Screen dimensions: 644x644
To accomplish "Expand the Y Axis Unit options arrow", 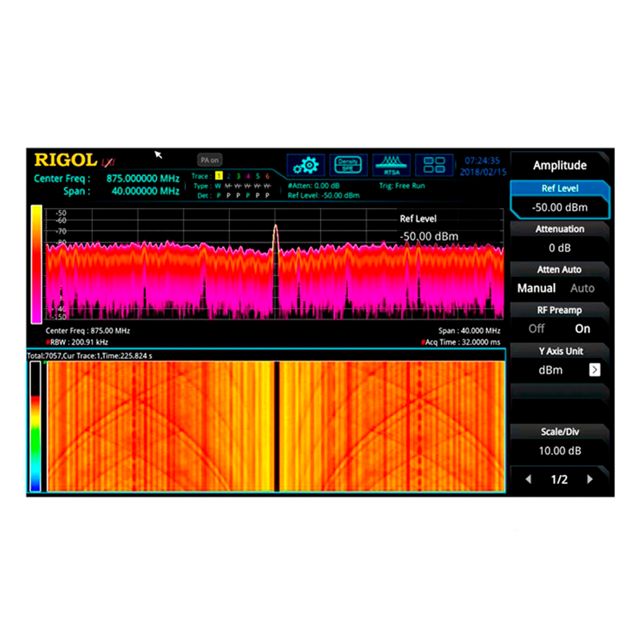I will point(595,370).
